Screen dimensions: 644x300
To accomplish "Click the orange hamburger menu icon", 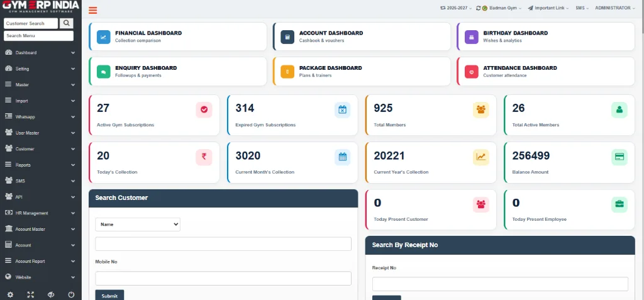I will click(x=93, y=10).
